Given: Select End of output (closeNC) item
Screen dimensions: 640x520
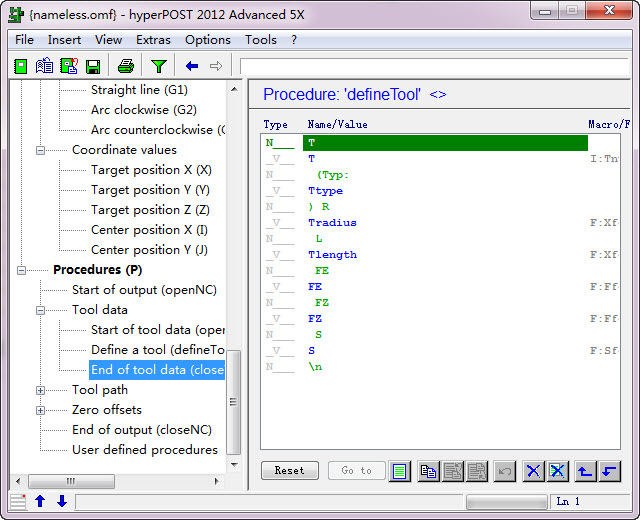Looking at the screenshot, I should (142, 430).
